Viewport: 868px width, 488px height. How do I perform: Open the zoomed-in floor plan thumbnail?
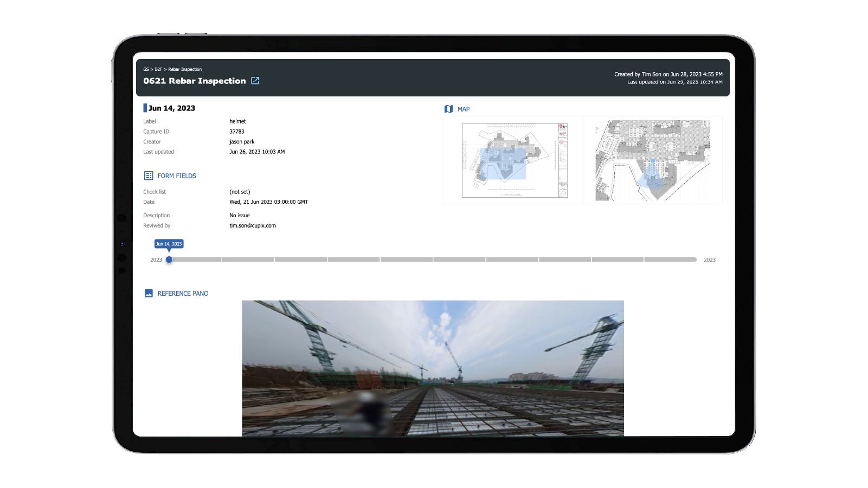[652, 160]
